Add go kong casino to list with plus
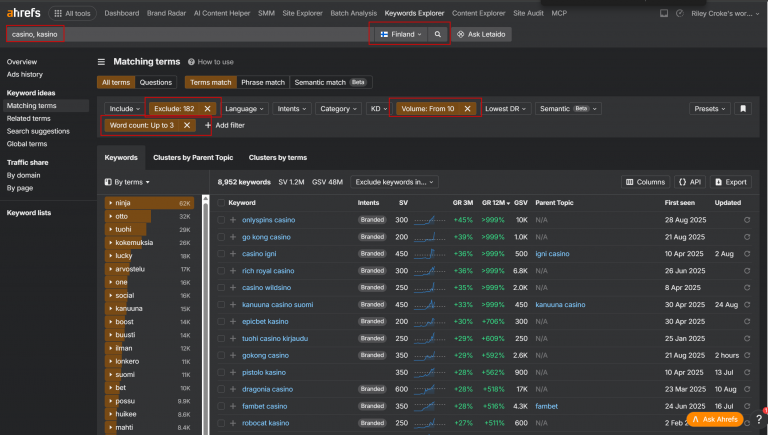This screenshot has width=768, height=435. pos(233,237)
